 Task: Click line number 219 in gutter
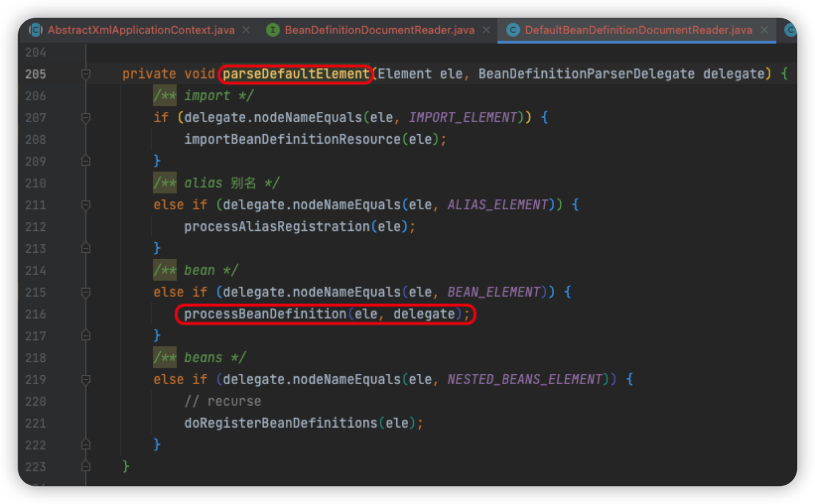coord(36,380)
